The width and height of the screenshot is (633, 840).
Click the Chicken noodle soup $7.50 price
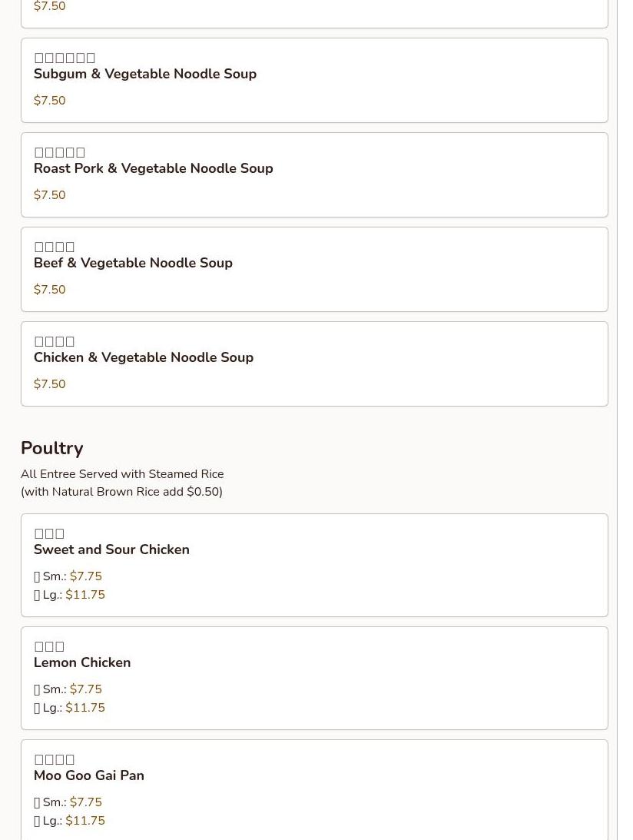tap(50, 384)
